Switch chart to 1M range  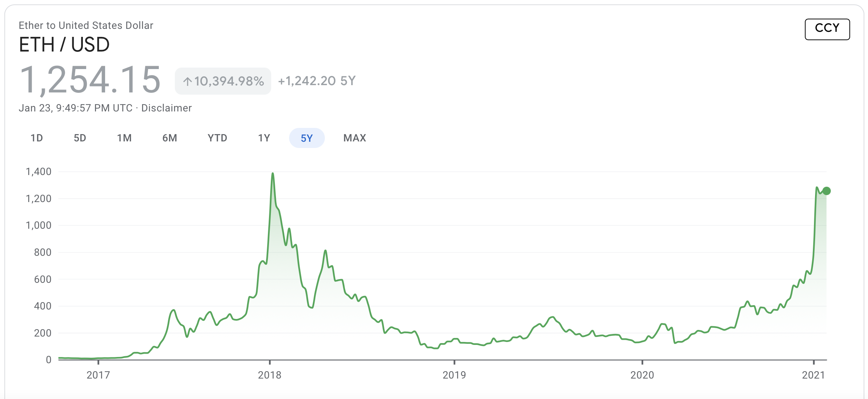[124, 138]
